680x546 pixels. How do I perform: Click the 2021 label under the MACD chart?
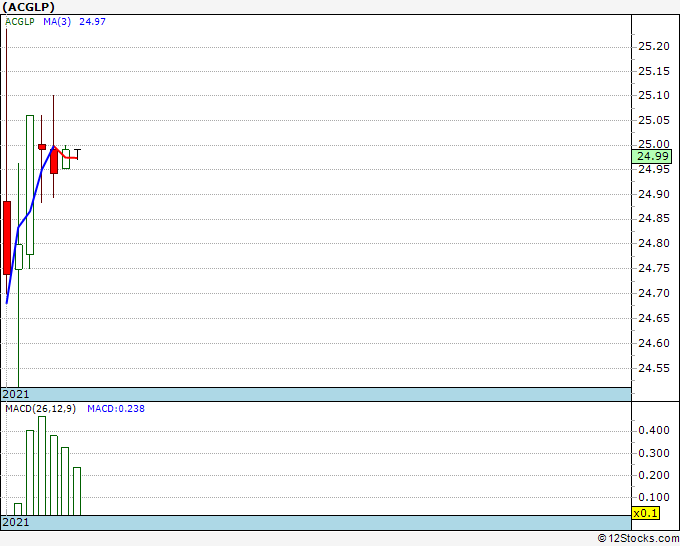coord(16,522)
